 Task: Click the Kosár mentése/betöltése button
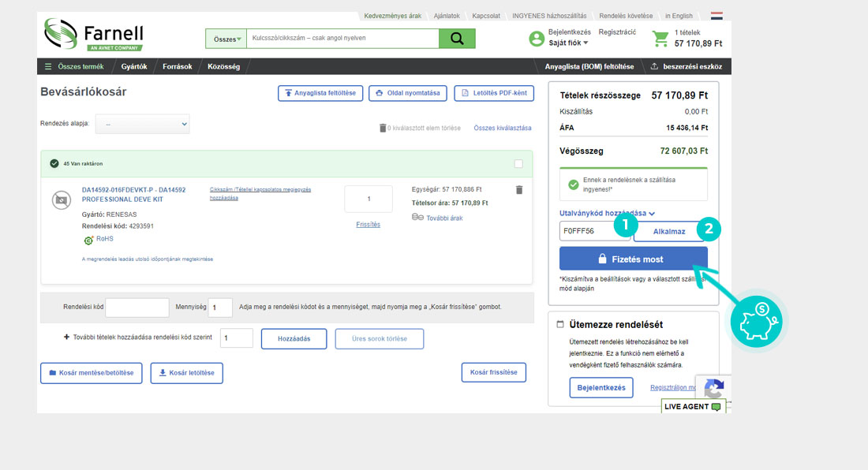[92, 373]
